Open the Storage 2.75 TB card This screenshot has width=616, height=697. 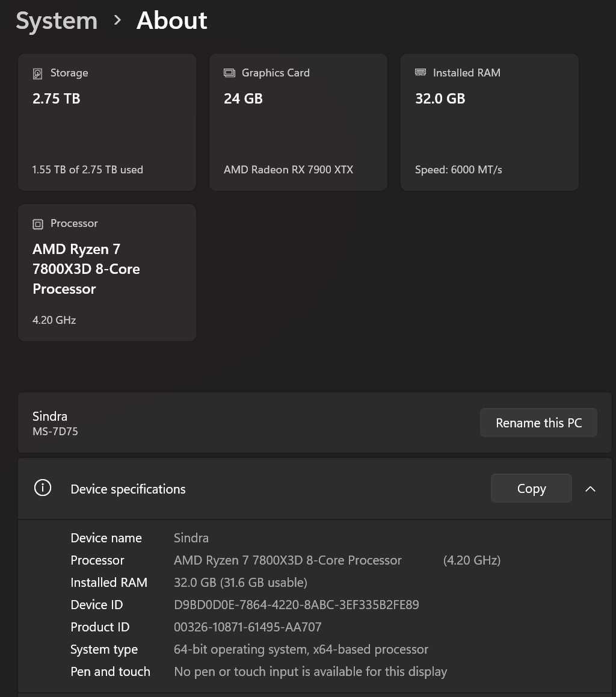(x=107, y=122)
